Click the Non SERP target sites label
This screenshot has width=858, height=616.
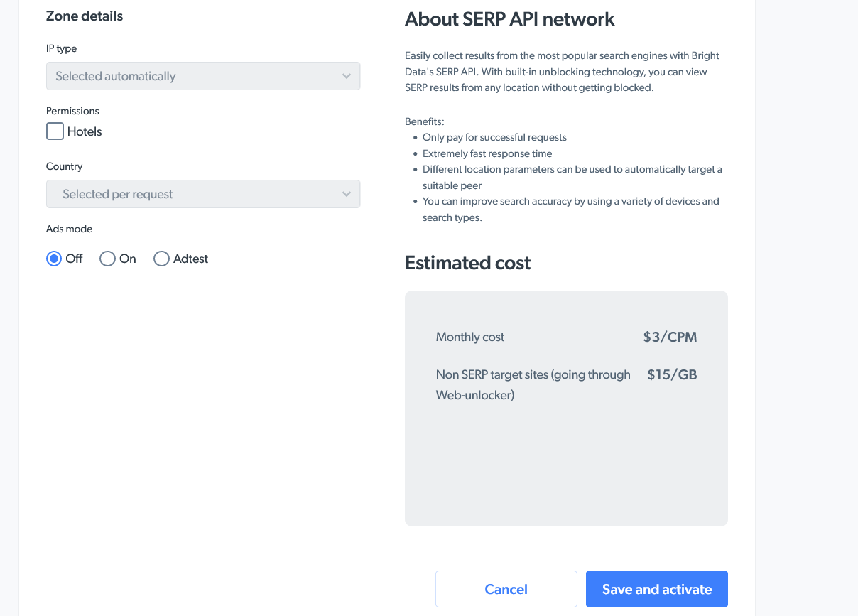tap(533, 374)
